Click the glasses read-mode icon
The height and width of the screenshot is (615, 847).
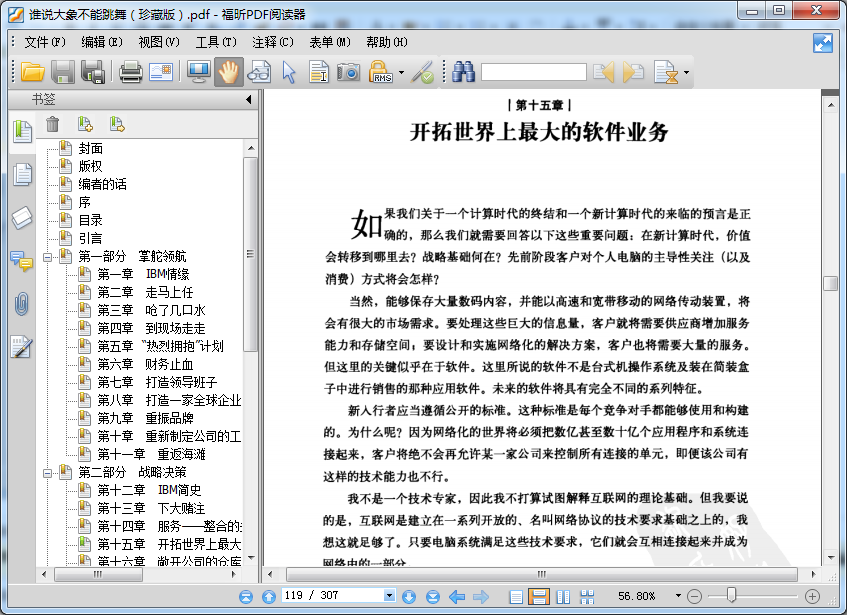pos(259,72)
